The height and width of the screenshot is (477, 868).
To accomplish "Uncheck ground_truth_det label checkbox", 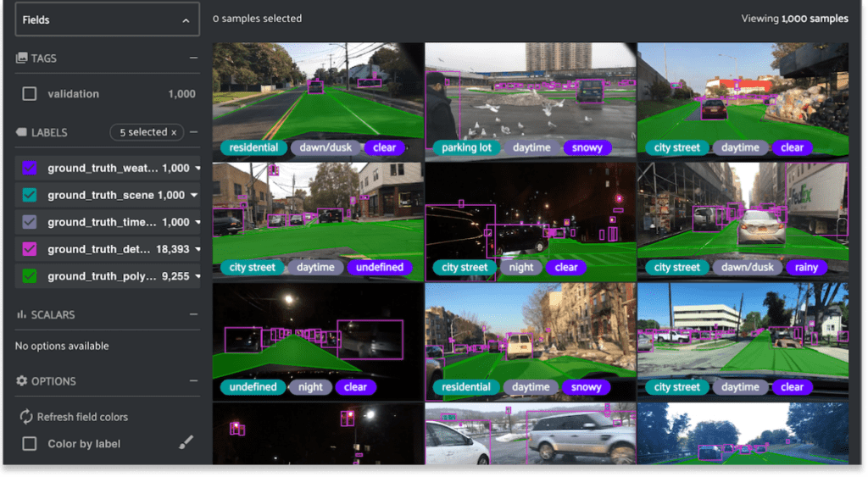I will click(30, 249).
